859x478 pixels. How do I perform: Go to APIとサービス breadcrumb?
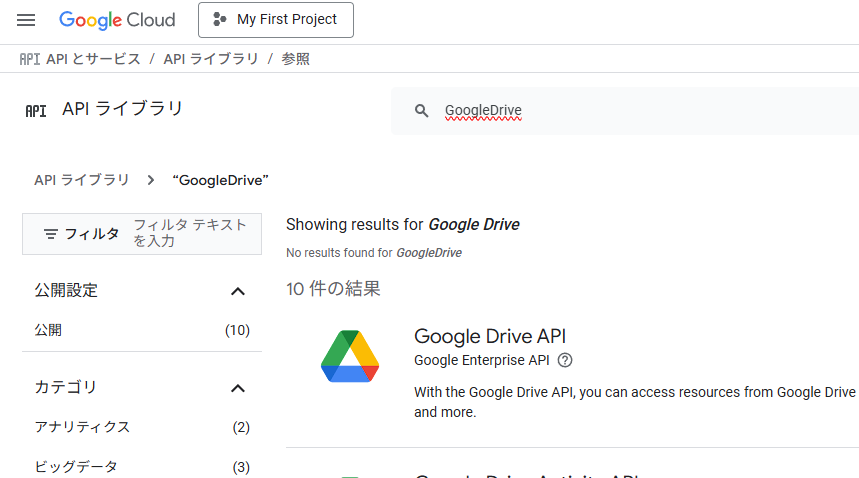tap(93, 59)
